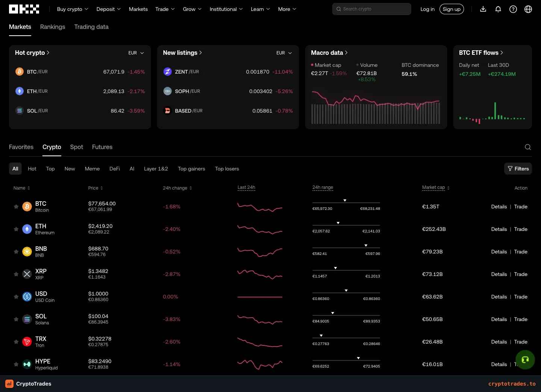Image resolution: width=541 pixels, height=392 pixels.
Task: Select the Futures tab
Action: click(x=102, y=147)
